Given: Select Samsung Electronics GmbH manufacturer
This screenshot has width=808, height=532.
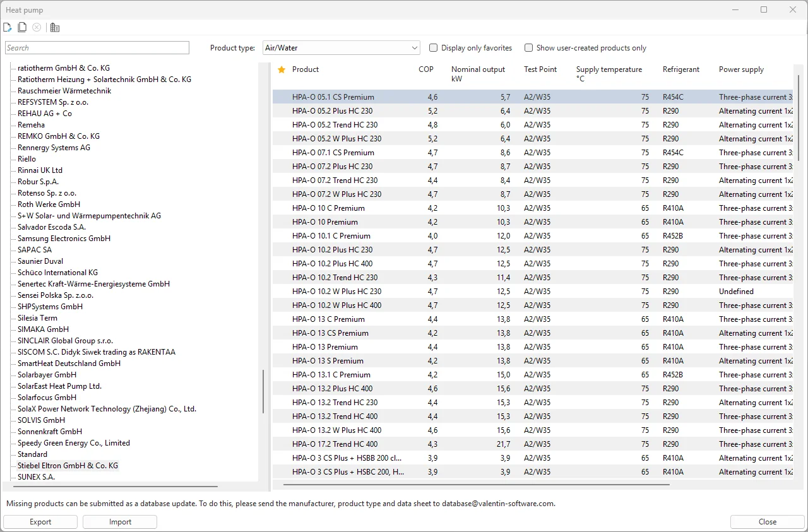Looking at the screenshot, I should (64, 239).
